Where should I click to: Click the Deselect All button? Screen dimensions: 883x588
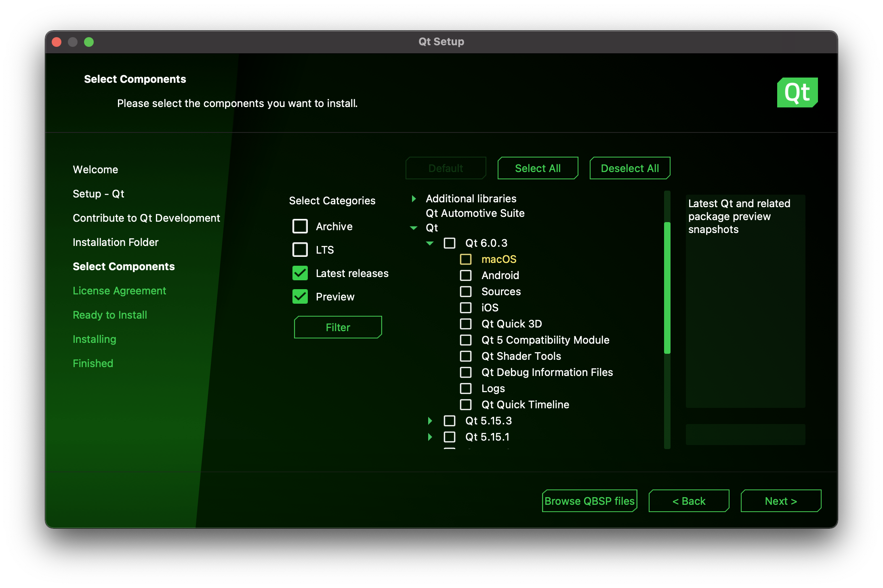(630, 168)
